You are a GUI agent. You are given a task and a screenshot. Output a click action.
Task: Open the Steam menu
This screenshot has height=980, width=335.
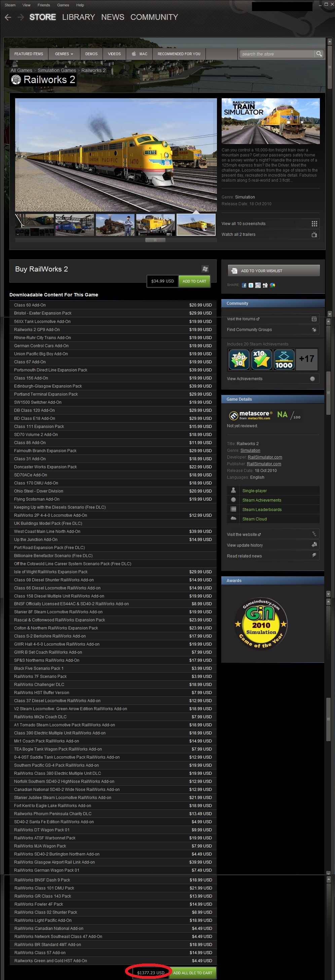coord(10,5)
